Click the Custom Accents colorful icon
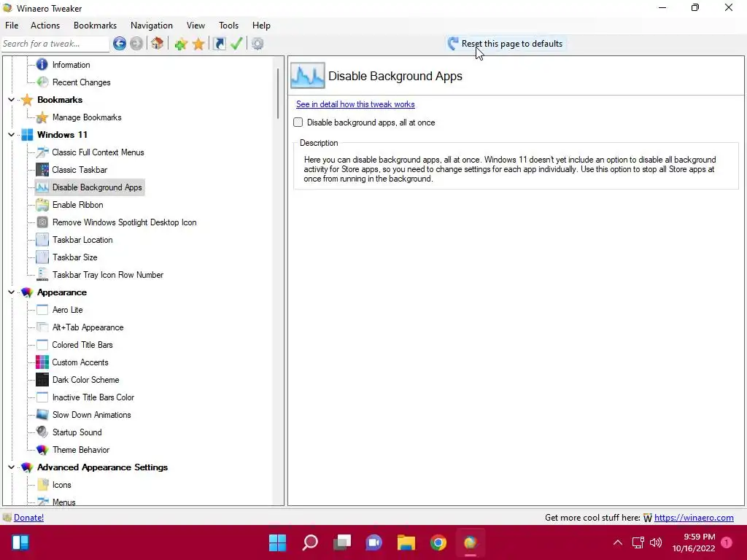Image resolution: width=747 pixels, height=560 pixels. coord(42,362)
